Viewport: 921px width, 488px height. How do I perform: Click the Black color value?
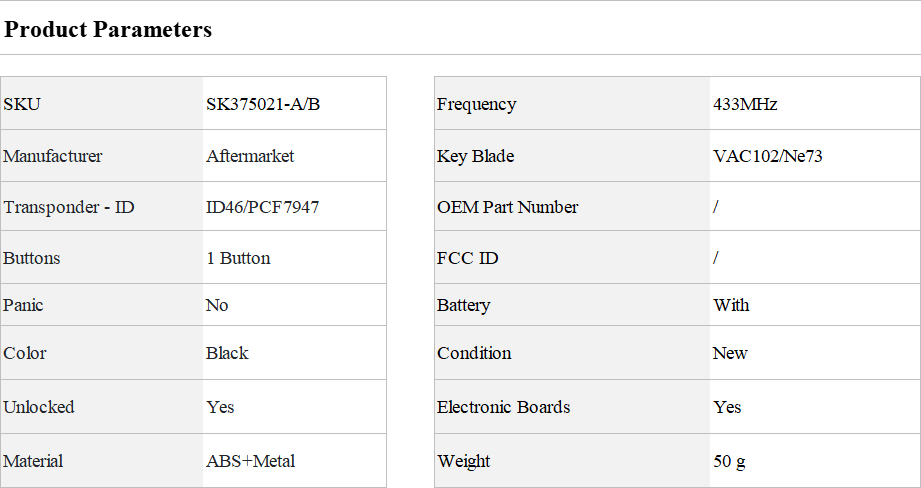click(227, 353)
